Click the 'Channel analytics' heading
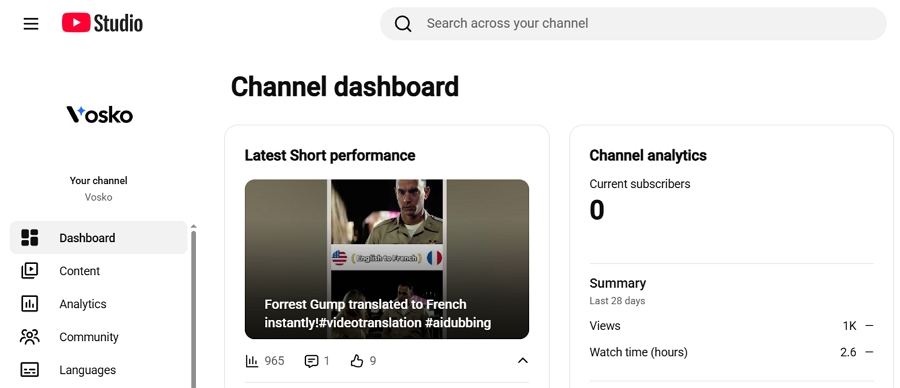900x388 pixels. coord(648,156)
